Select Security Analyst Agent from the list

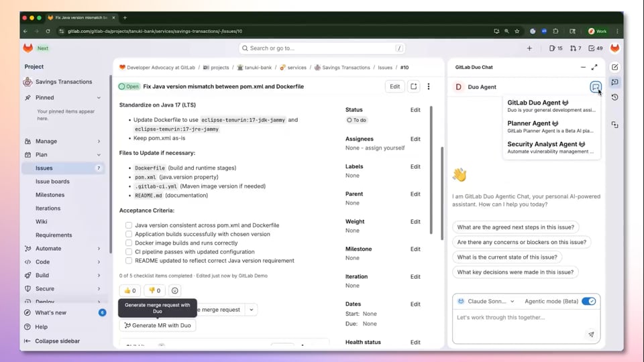(x=551, y=147)
